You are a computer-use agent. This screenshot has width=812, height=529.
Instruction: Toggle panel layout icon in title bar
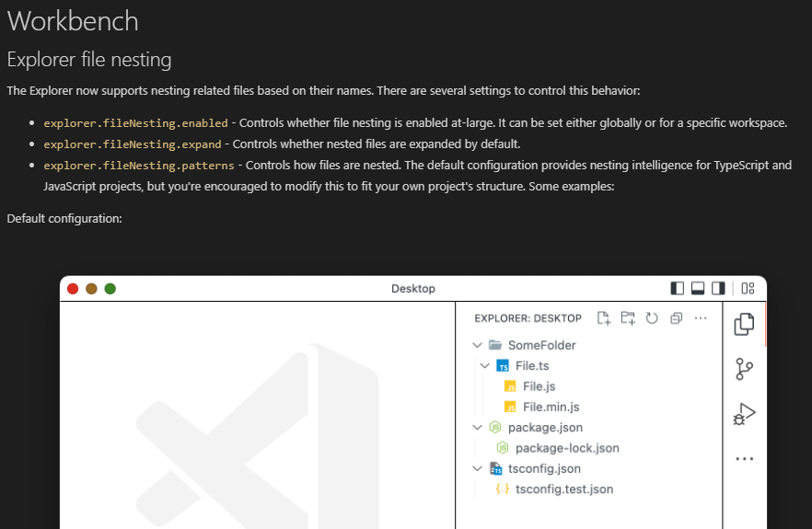coord(698,288)
